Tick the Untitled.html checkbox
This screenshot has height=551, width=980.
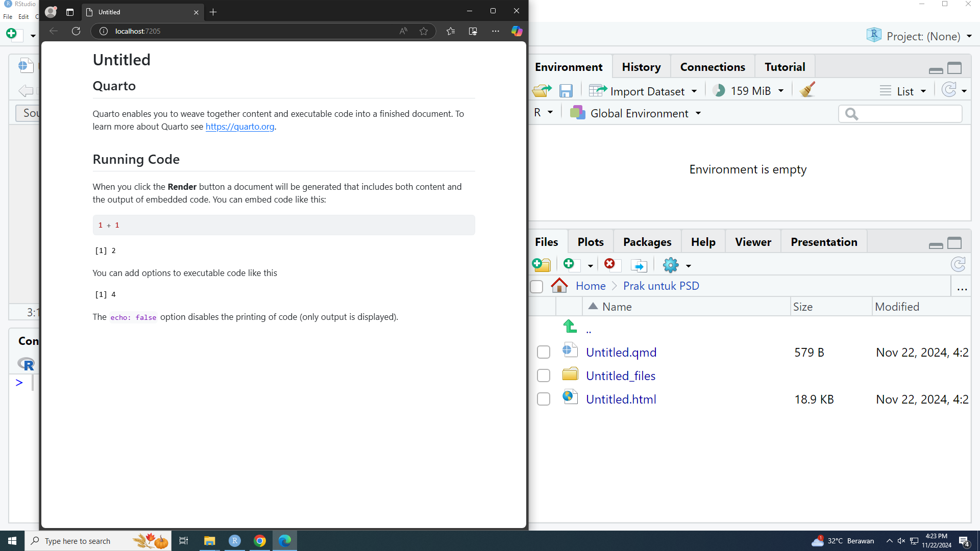tap(544, 399)
